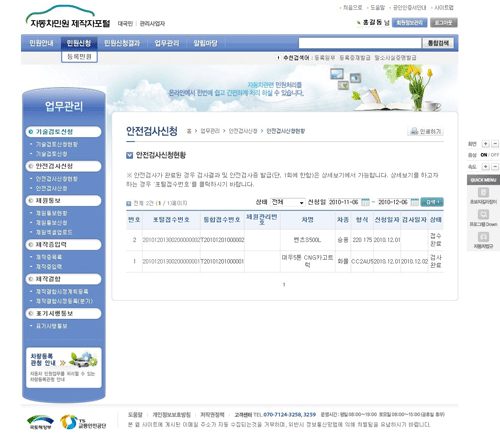Turn voice ON in accessibility panel

pyautogui.click(x=484, y=155)
